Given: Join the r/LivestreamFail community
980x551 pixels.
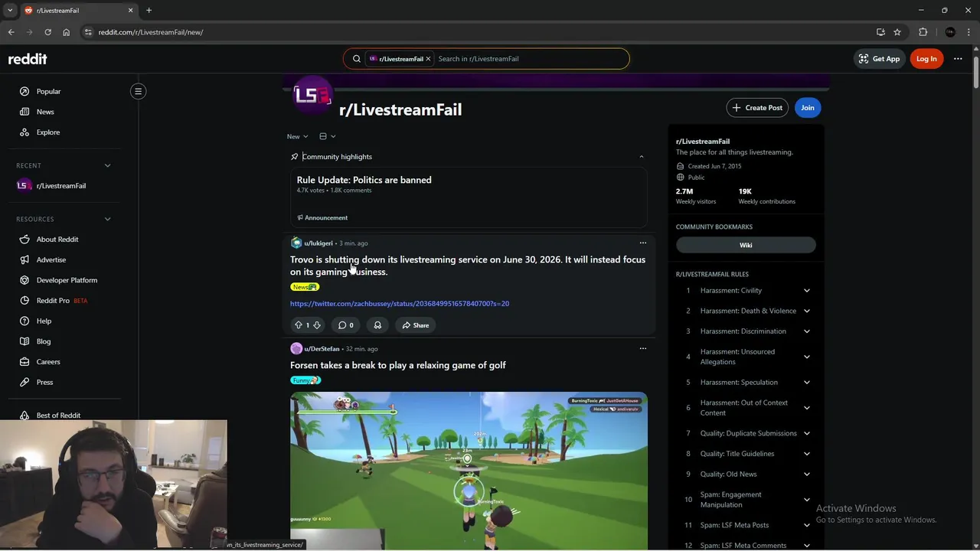Looking at the screenshot, I should point(808,108).
